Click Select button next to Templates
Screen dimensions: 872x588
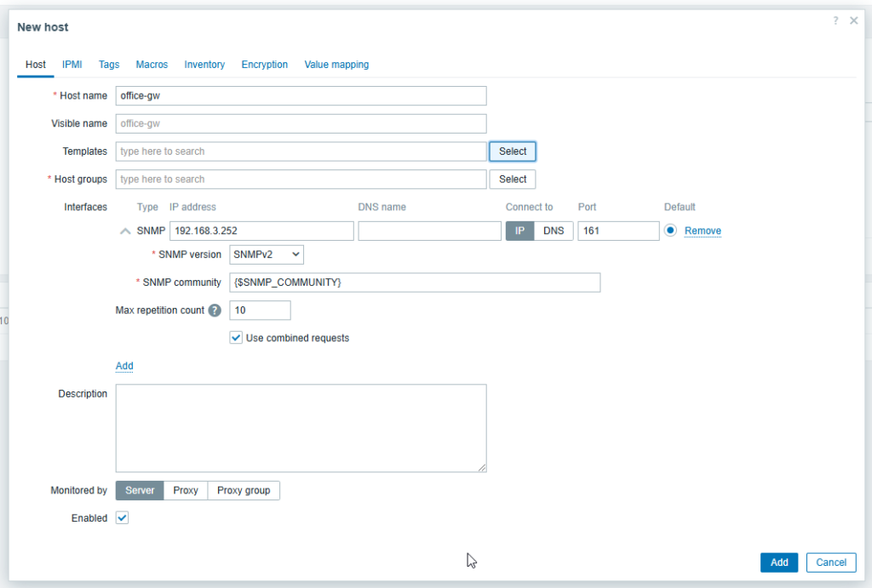tap(513, 151)
